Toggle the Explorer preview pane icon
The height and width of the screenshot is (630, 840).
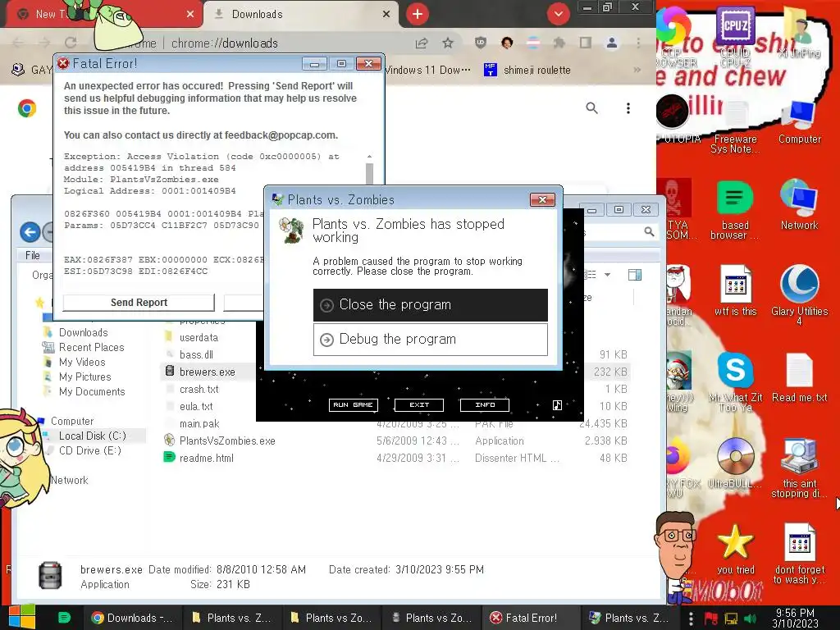coord(635,275)
